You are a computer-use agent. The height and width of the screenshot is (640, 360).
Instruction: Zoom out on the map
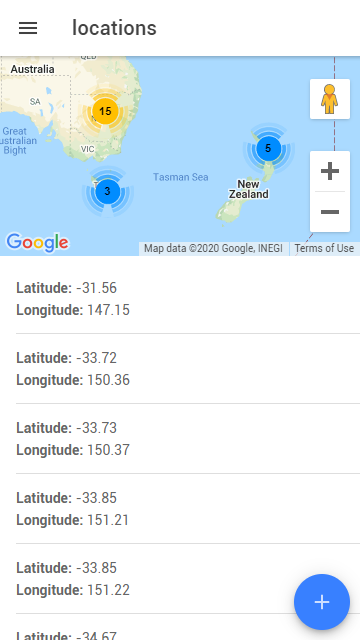330,212
